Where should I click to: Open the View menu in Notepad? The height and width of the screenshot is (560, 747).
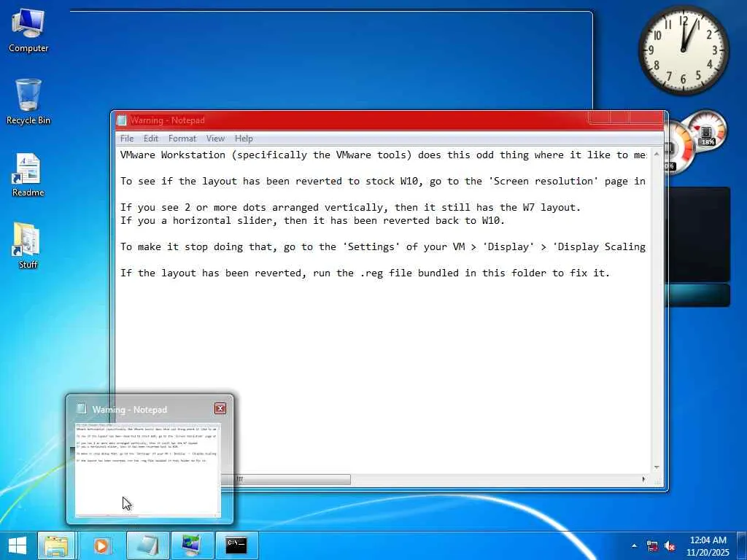(x=215, y=139)
